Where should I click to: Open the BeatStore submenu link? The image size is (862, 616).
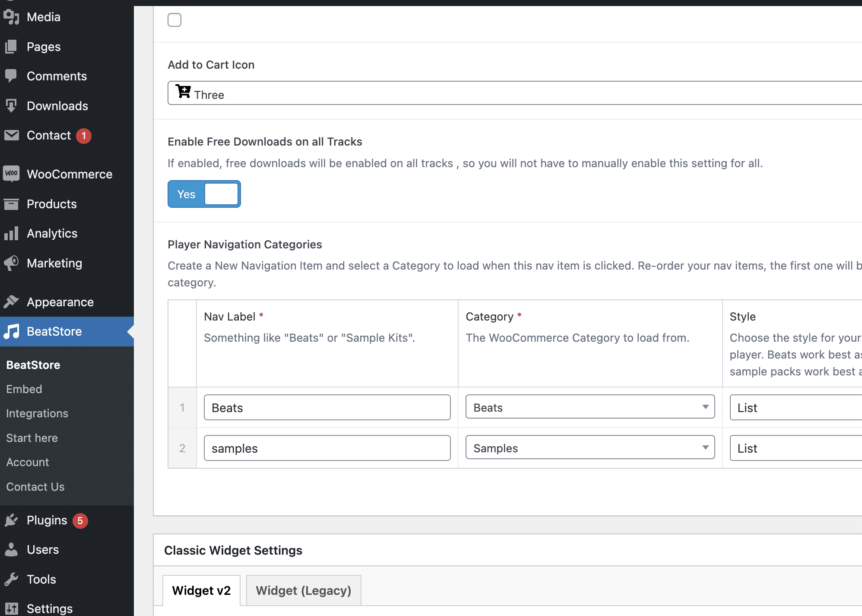33,365
